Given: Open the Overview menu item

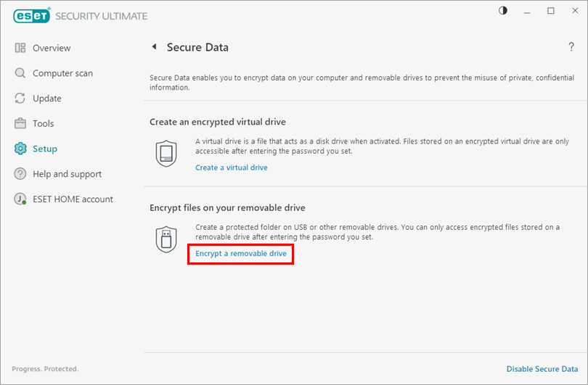Looking at the screenshot, I should pos(52,48).
